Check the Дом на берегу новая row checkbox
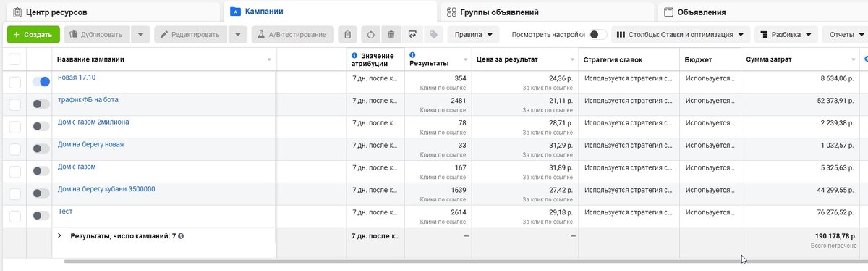Viewport: 868px width, 271px height. pyautogui.click(x=14, y=149)
